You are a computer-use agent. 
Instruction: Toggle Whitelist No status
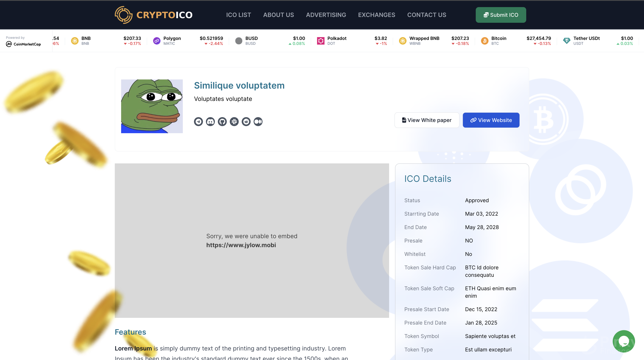point(468,254)
